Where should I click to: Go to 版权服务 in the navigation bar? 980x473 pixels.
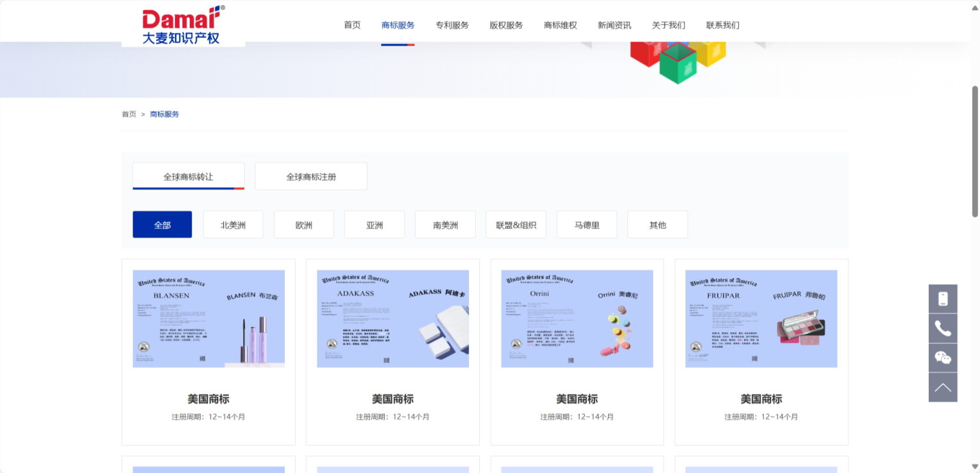[506, 25]
